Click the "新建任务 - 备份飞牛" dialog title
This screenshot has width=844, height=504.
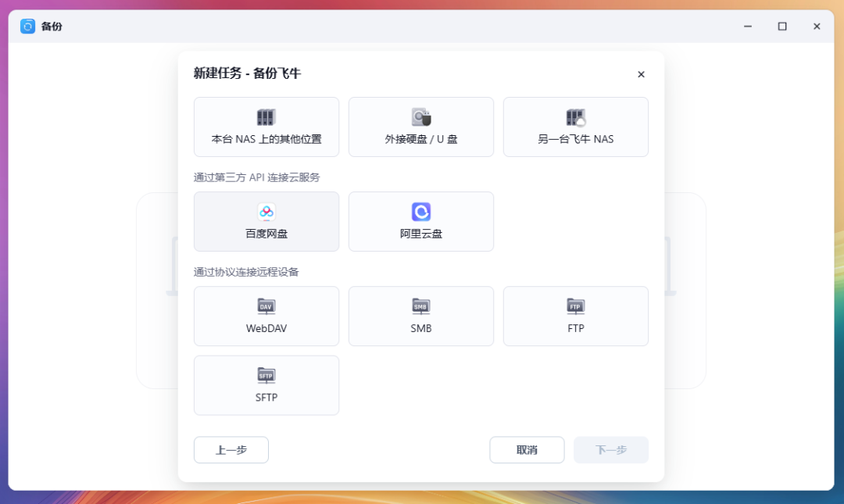247,73
